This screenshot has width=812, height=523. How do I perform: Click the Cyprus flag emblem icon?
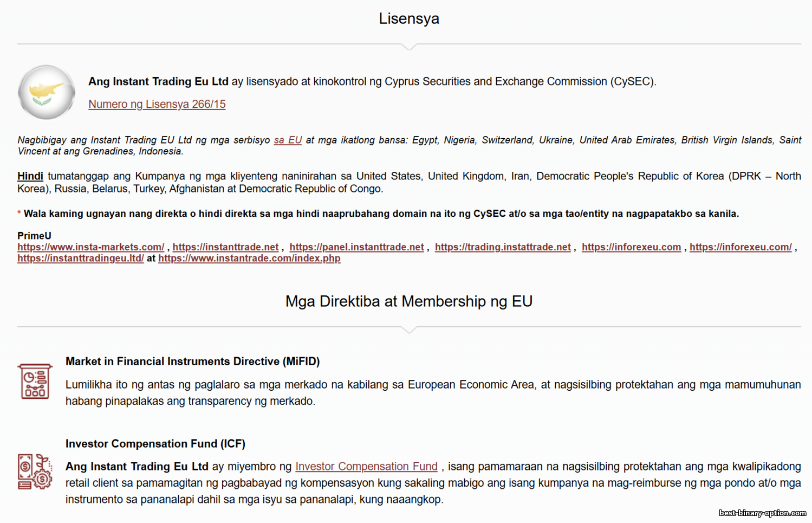[x=47, y=92]
